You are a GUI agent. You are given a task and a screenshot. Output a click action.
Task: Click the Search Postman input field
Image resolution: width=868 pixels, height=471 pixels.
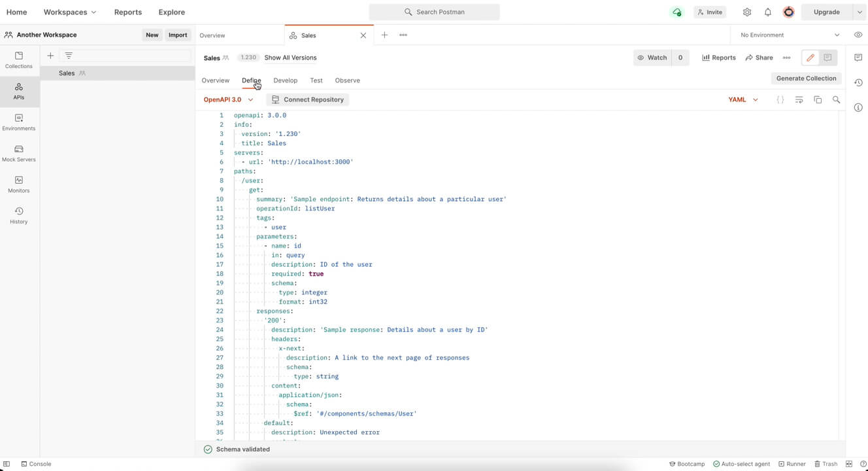click(x=434, y=12)
